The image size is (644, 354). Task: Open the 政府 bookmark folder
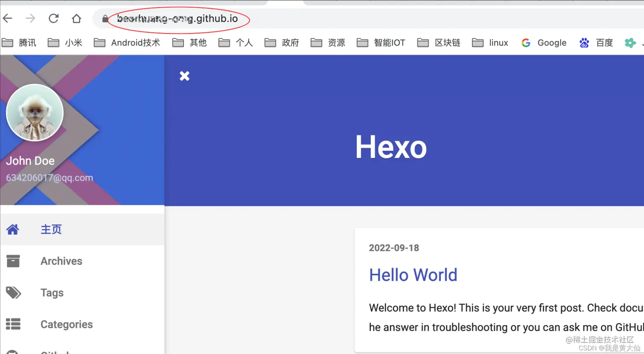click(282, 43)
